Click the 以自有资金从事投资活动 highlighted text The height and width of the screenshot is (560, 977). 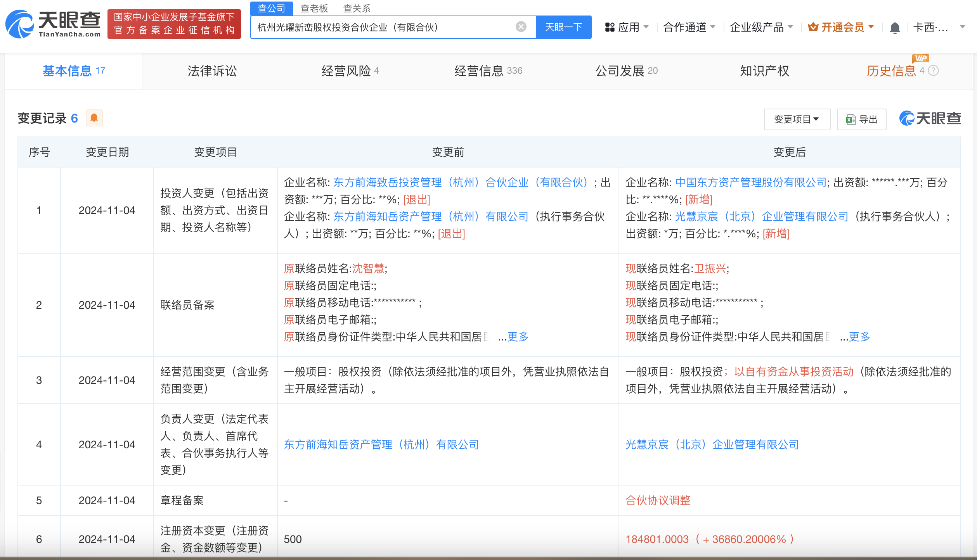[793, 372]
